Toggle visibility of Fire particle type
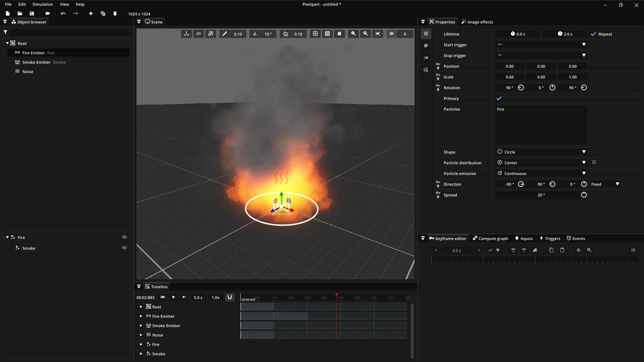Image resolution: width=644 pixels, height=362 pixels. (x=124, y=237)
